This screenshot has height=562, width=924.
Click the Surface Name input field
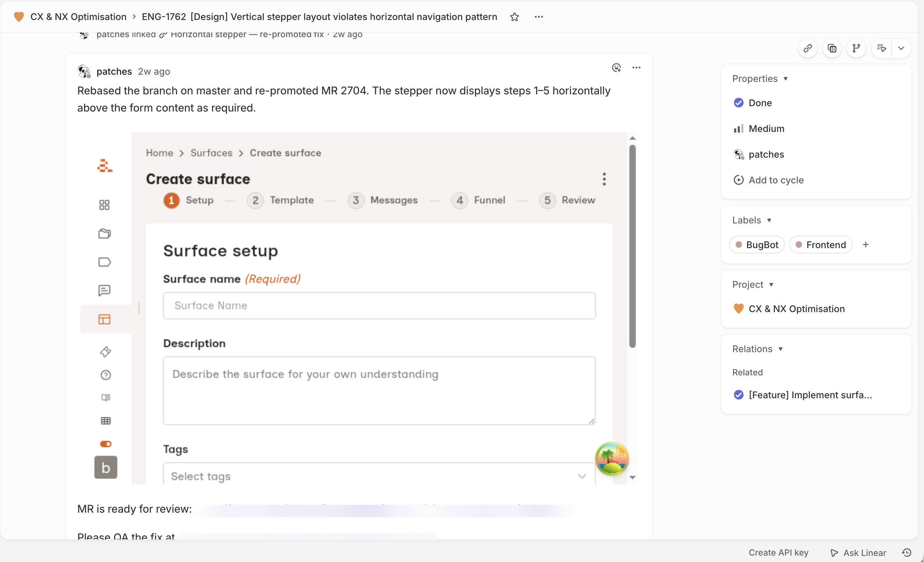379,306
